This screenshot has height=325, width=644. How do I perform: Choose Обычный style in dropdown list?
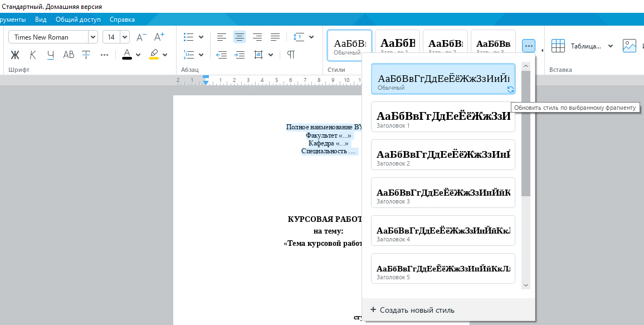pyautogui.click(x=443, y=79)
